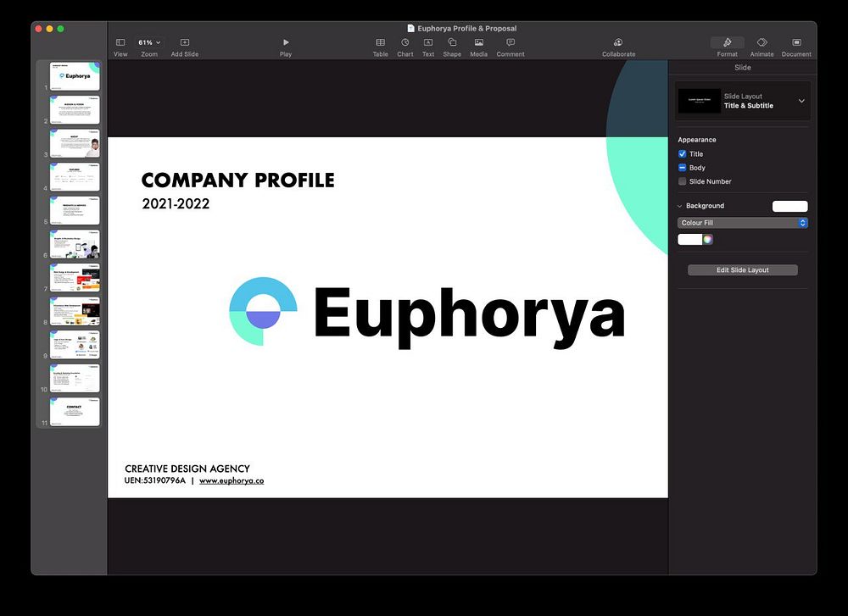Click the white background colour well

pyautogui.click(x=689, y=240)
